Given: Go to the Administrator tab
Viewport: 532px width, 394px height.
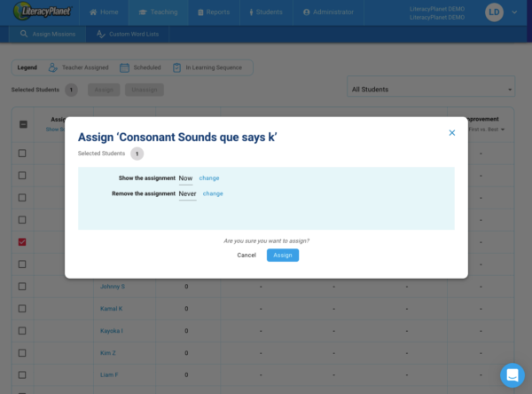Looking at the screenshot, I should point(328,12).
